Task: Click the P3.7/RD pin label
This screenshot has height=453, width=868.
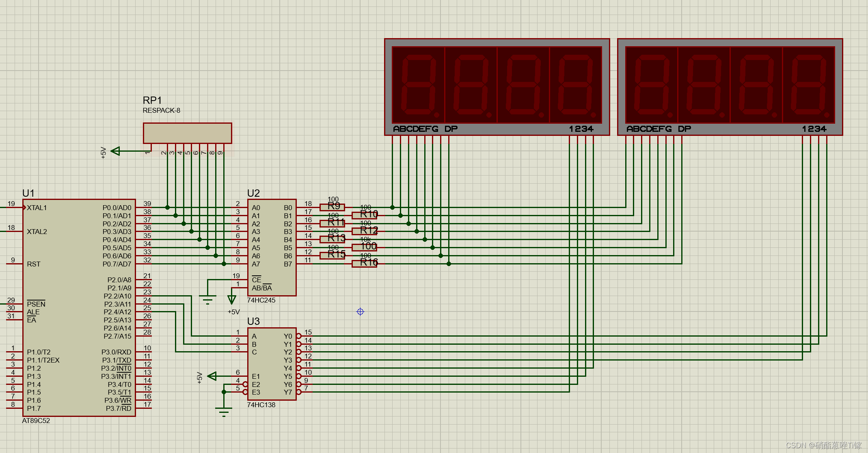Action: tap(119, 408)
